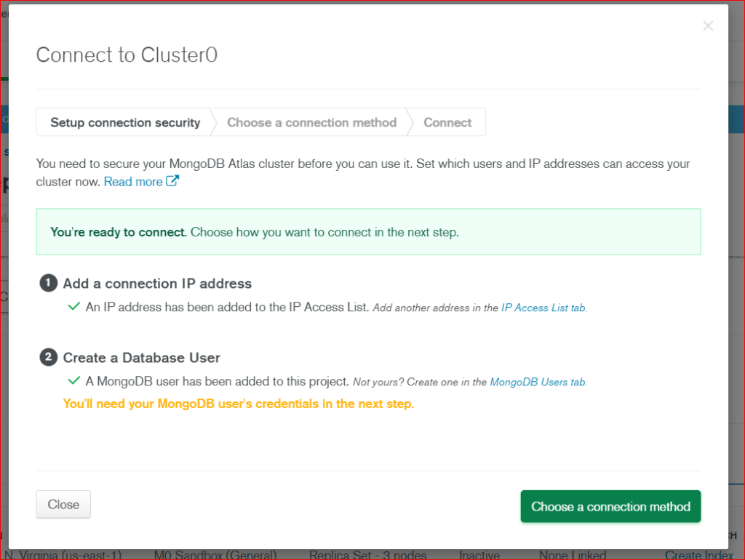
Task: Click the numbered circle for step 2
Action: coord(48,359)
